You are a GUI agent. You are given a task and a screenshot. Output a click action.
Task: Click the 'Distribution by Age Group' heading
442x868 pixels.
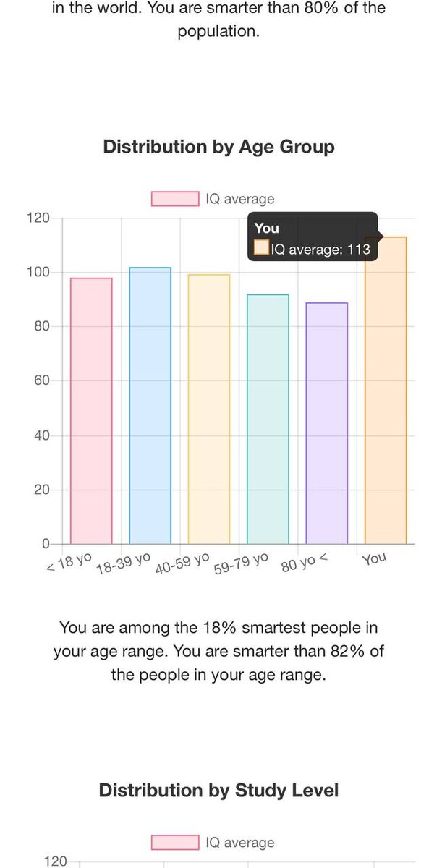coord(218,147)
